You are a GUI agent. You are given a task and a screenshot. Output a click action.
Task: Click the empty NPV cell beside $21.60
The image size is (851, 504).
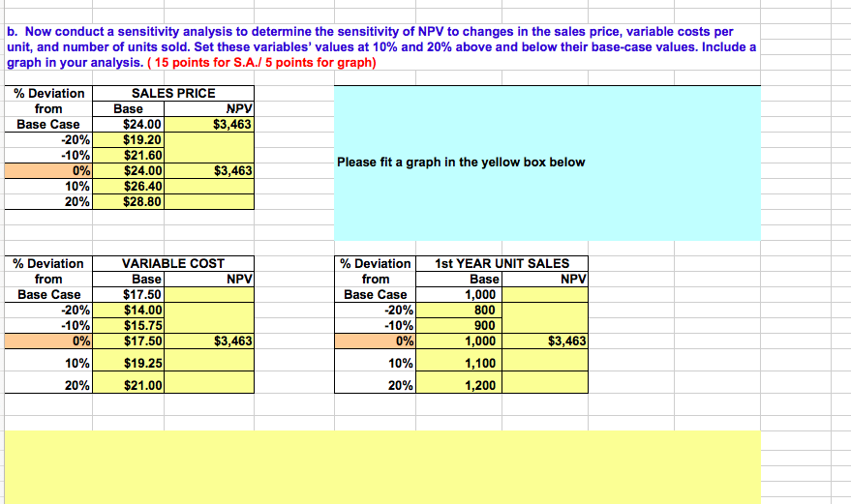tap(209, 155)
